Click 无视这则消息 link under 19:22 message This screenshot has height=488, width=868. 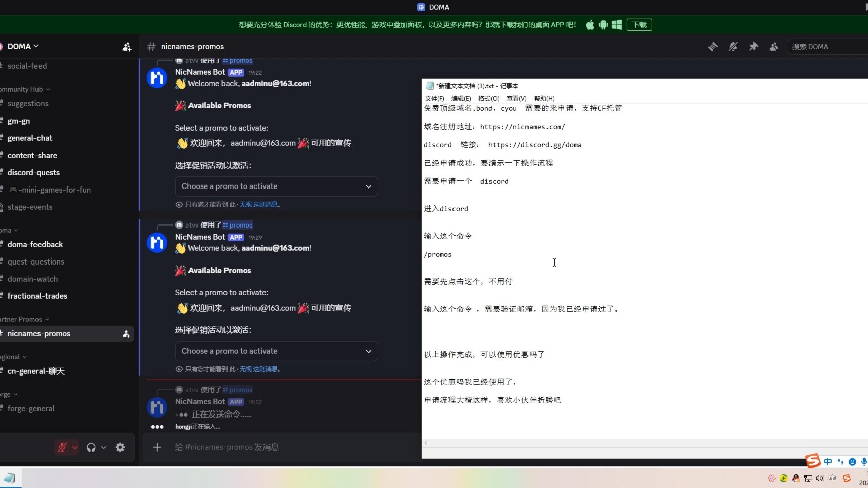(x=258, y=205)
